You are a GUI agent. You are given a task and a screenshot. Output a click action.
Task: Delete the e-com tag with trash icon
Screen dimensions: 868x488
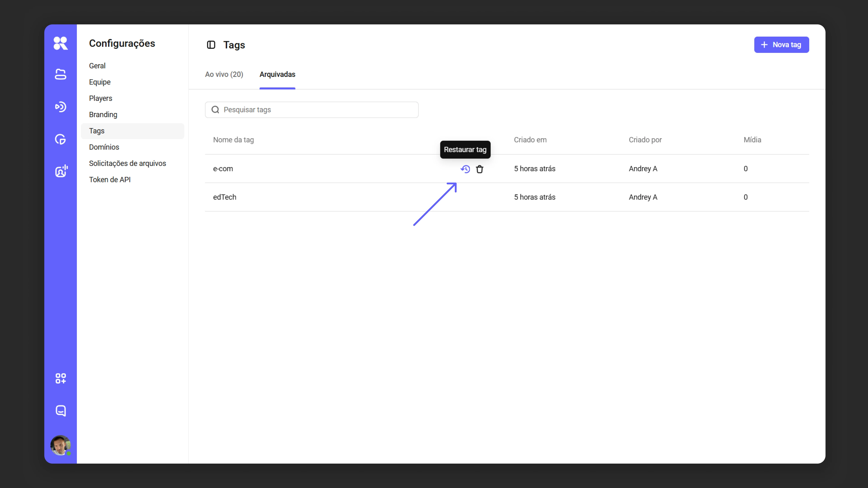479,169
